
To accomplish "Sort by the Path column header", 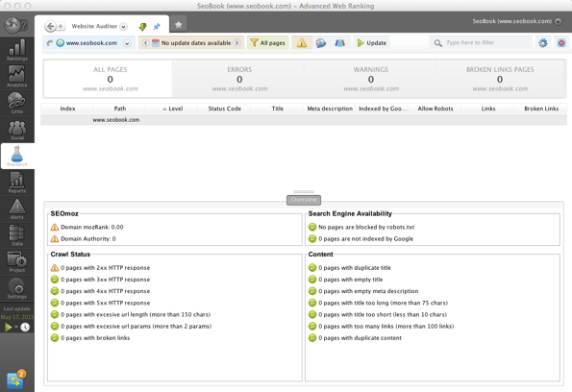I will coord(119,109).
